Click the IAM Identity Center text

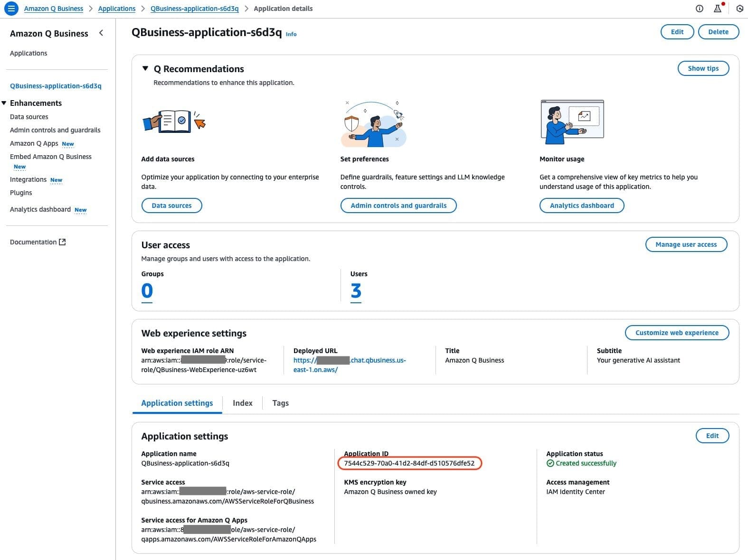pyautogui.click(x=576, y=492)
